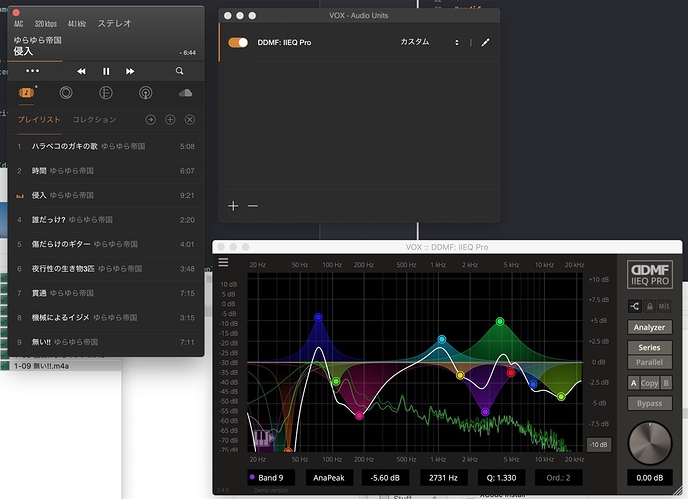Select track 誰だっけ? in playlist
The width and height of the screenshot is (688, 499).
[x=106, y=220]
